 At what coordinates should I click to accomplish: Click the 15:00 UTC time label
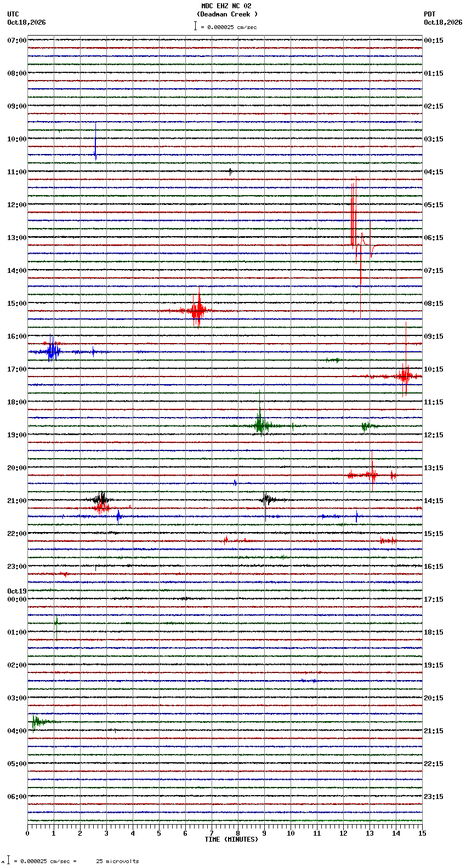pyautogui.click(x=17, y=304)
